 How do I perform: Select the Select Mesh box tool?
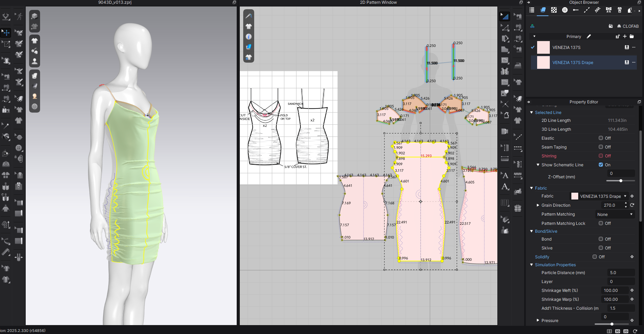[x=6, y=44]
